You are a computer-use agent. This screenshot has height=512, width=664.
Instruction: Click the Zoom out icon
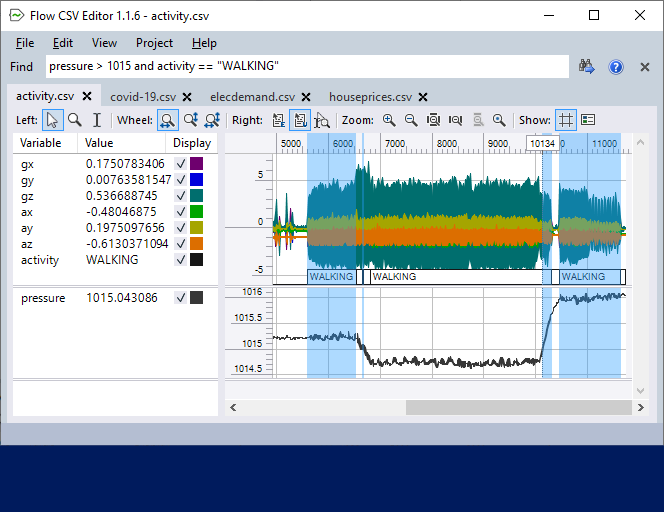point(411,120)
